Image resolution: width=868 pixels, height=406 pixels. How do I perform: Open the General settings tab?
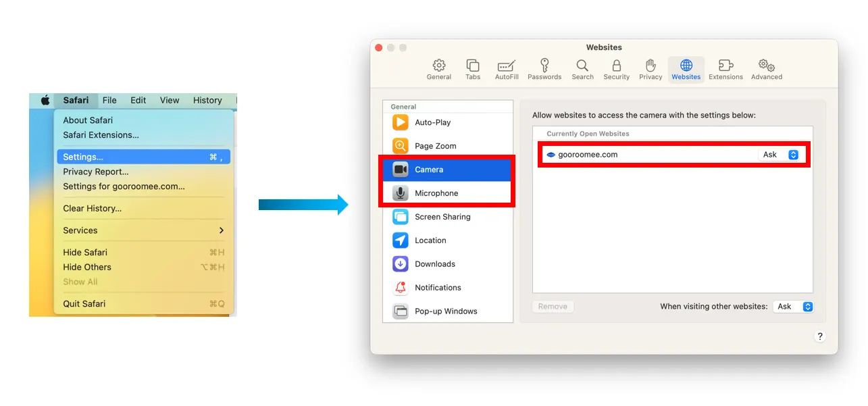coord(439,70)
